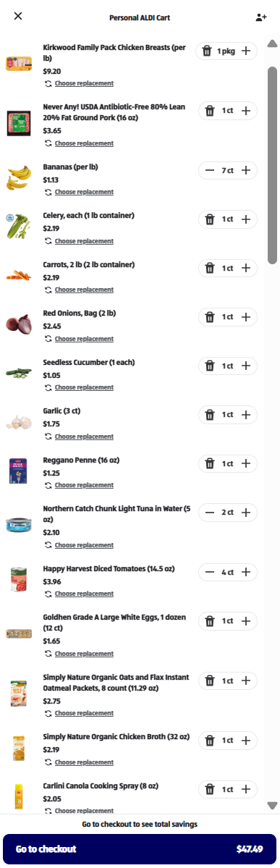The image size is (280, 868).
Task: Decrease Bananas quantity with minus icon
Action: click(209, 171)
